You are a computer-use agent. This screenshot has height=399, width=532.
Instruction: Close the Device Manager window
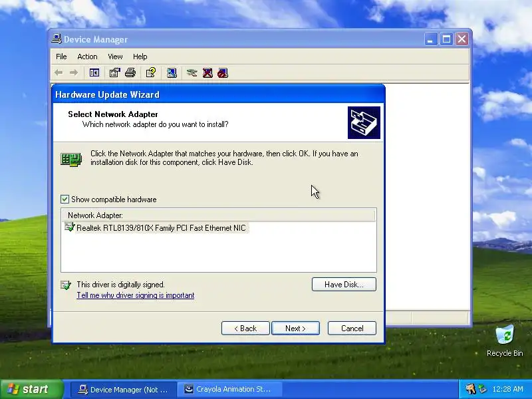click(462, 39)
